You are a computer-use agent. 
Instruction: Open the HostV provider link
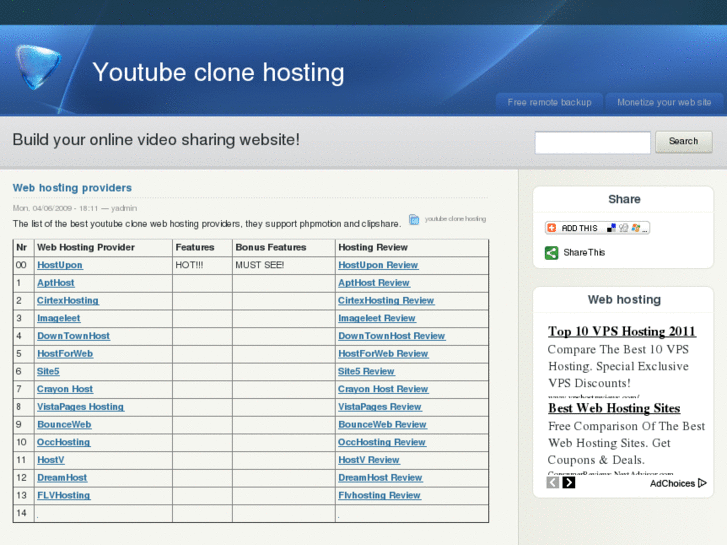pyautogui.click(x=51, y=460)
